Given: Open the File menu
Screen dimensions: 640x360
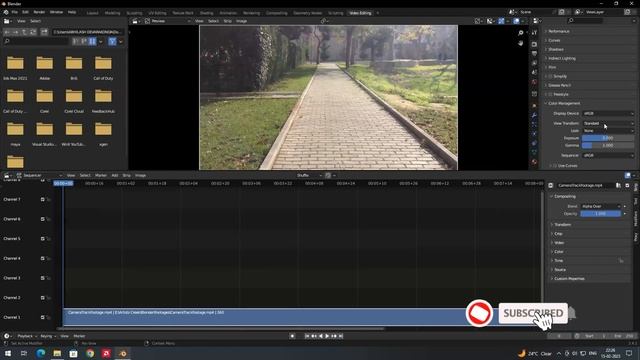Looking at the screenshot, I should [15, 12].
